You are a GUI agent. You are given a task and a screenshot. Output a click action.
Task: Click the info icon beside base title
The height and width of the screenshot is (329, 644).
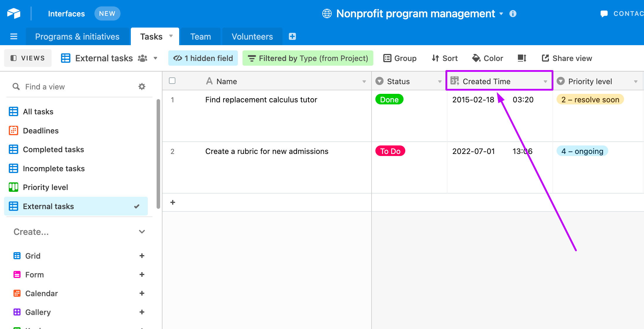click(513, 14)
